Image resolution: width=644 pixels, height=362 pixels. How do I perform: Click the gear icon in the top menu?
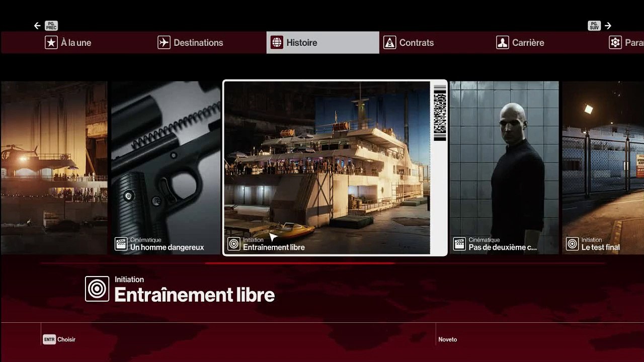tap(615, 43)
